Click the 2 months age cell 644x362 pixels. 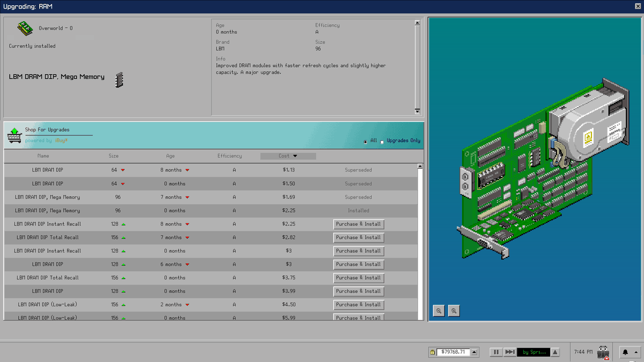tap(171, 305)
